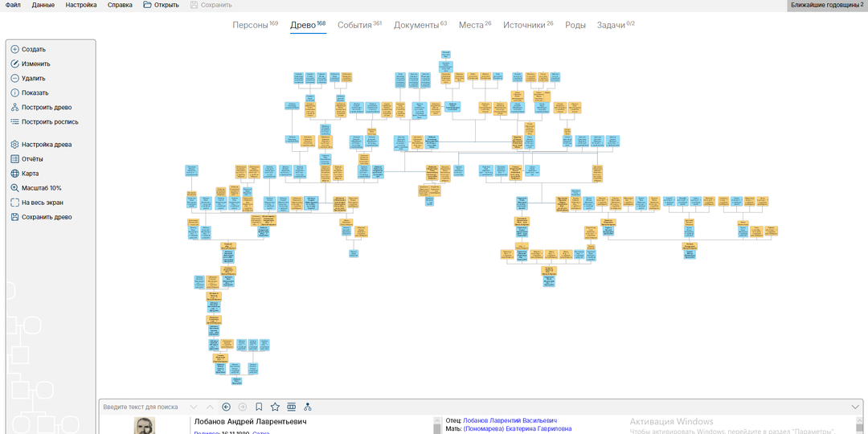
Task: Switch to the Источники tab
Action: tap(528, 25)
